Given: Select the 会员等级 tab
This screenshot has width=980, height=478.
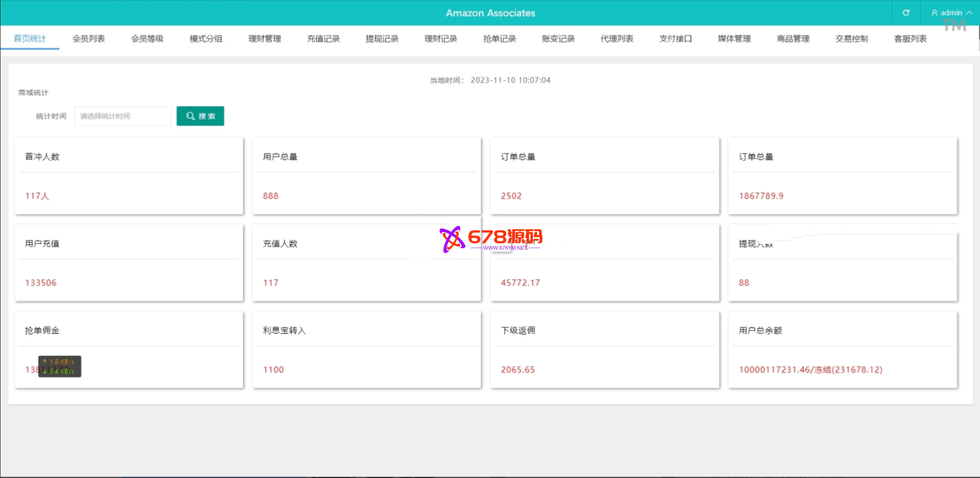Looking at the screenshot, I should coord(147,39).
